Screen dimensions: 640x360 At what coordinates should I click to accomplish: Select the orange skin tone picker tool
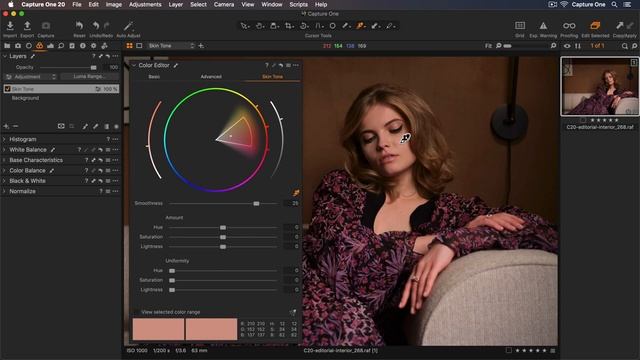360,26
